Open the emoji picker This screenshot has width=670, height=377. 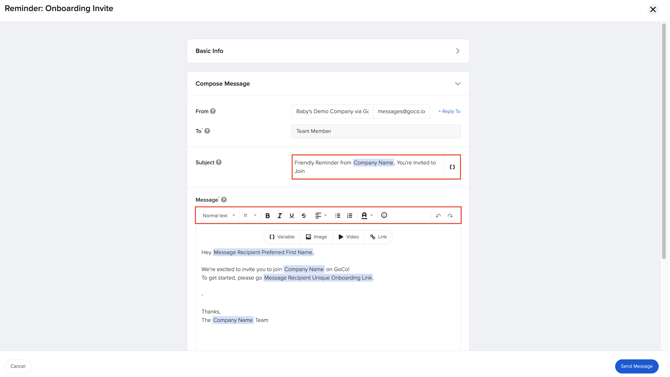pyautogui.click(x=384, y=215)
